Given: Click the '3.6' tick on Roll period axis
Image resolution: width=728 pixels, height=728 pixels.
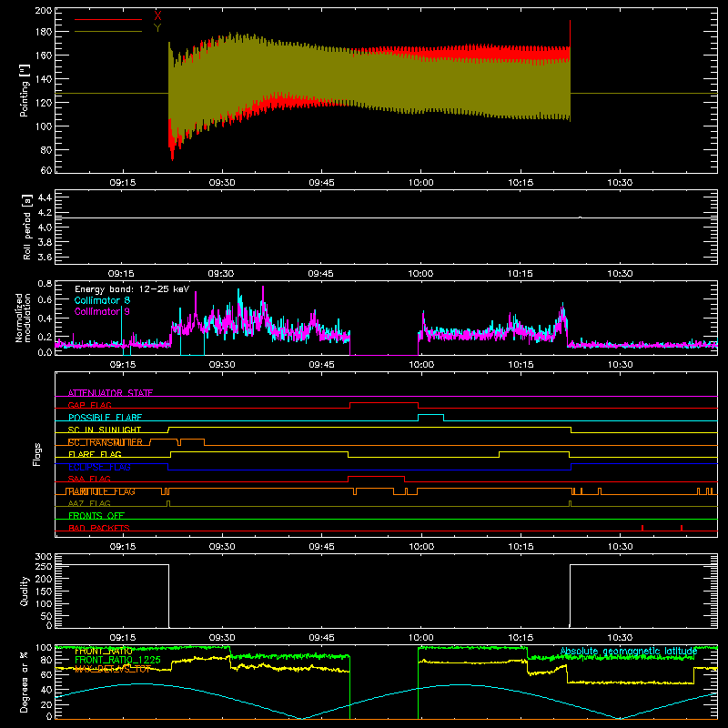Looking at the screenshot, I should pos(45,257).
